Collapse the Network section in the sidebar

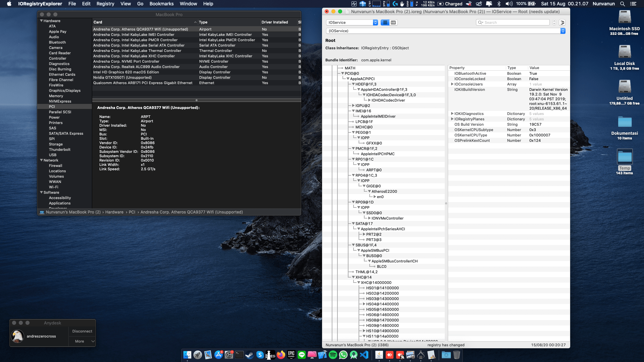point(41,160)
